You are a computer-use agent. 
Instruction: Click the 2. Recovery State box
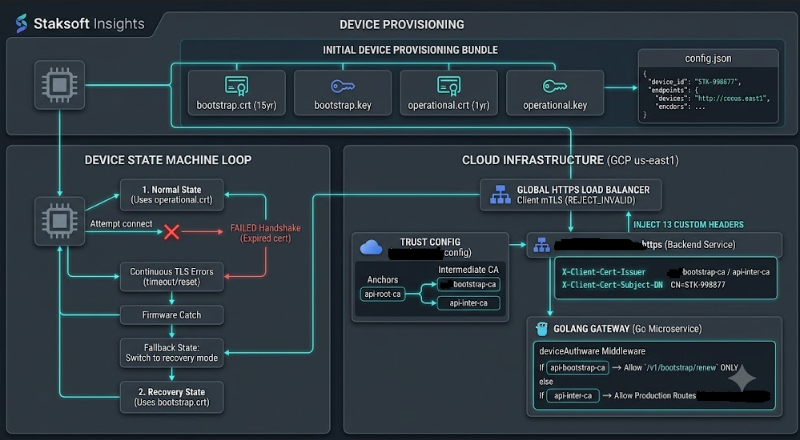172,397
